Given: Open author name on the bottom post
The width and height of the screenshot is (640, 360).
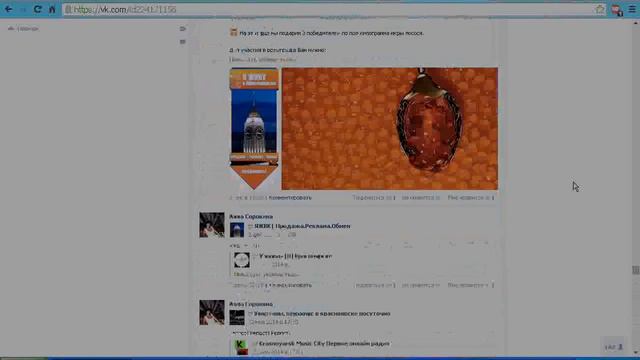Looking at the screenshot, I should [x=251, y=304].
